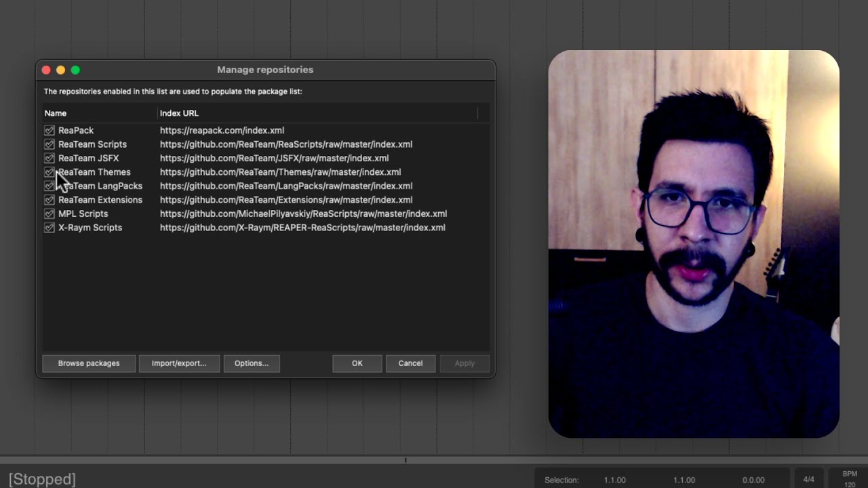Toggle the ReaTeam LangPacks checkbox
Image resolution: width=868 pixels, height=488 pixels.
tap(50, 186)
